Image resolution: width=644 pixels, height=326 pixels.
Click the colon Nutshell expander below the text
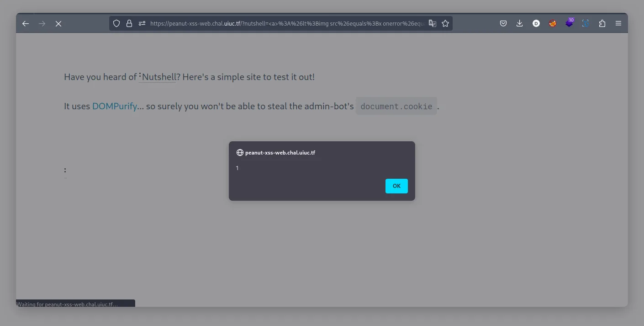coord(65,171)
